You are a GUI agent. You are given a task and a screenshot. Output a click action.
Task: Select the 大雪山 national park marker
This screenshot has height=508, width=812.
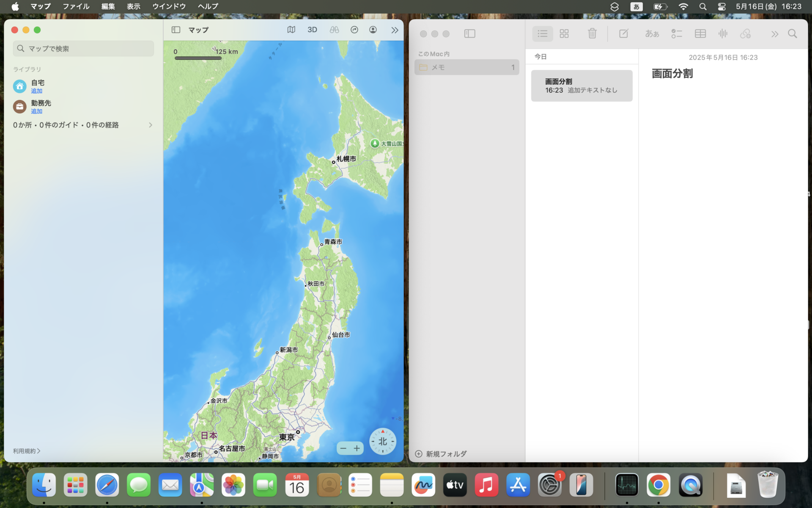[x=375, y=144]
